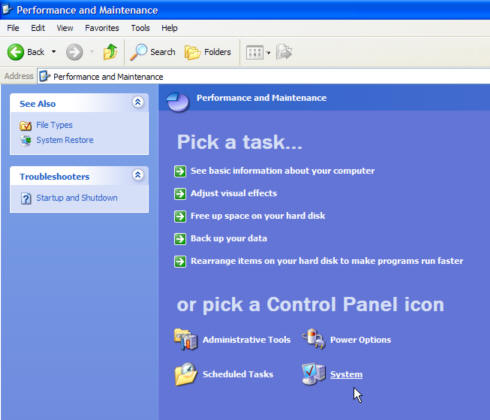Open Startup and Shutdown troubleshooter link
Viewport: 490px width, 420px height.
[x=77, y=198]
